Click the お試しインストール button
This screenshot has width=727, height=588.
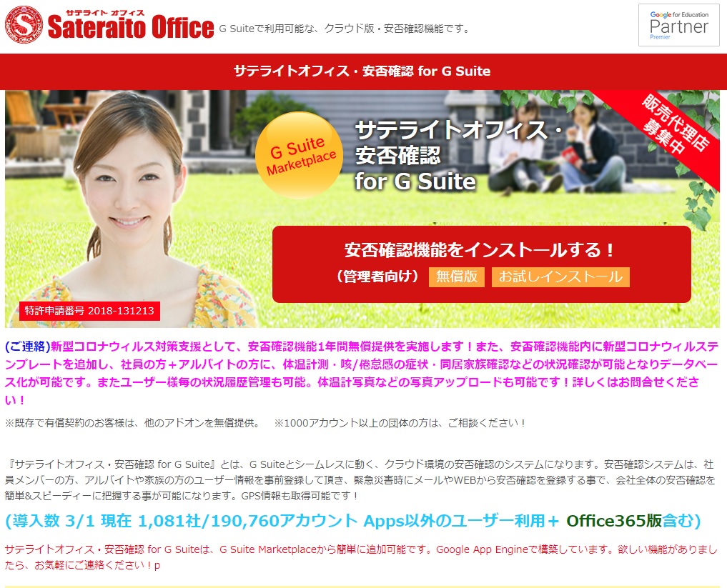pyautogui.click(x=560, y=276)
